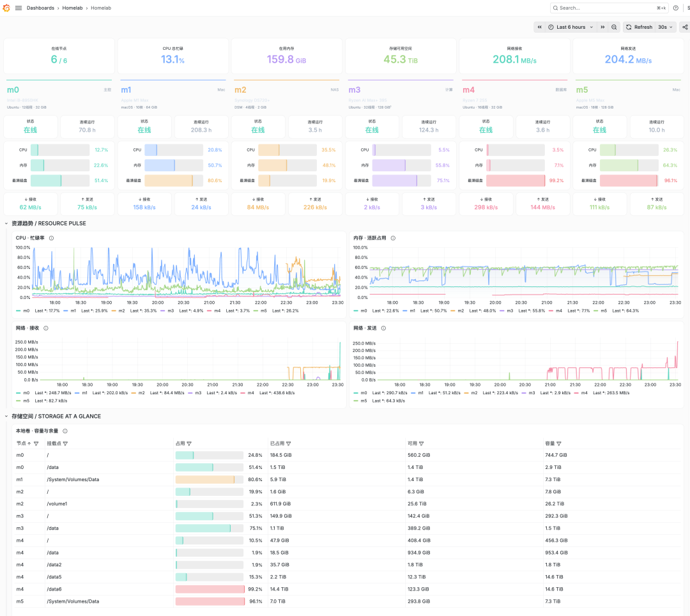The height and width of the screenshot is (616, 690).
Task: Open the help question mark icon
Action: pyautogui.click(x=675, y=8)
